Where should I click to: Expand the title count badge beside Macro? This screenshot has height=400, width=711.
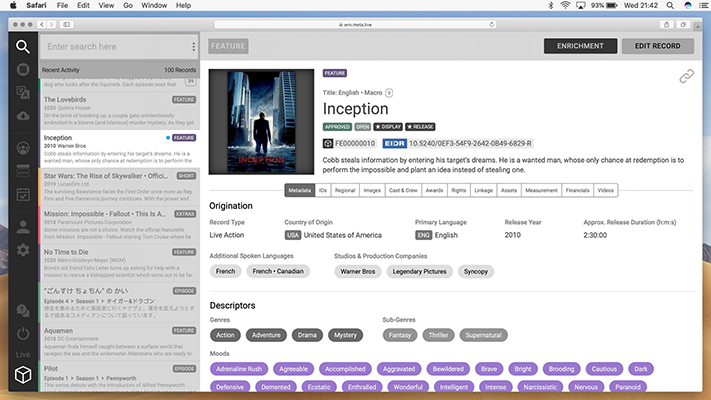(x=389, y=92)
